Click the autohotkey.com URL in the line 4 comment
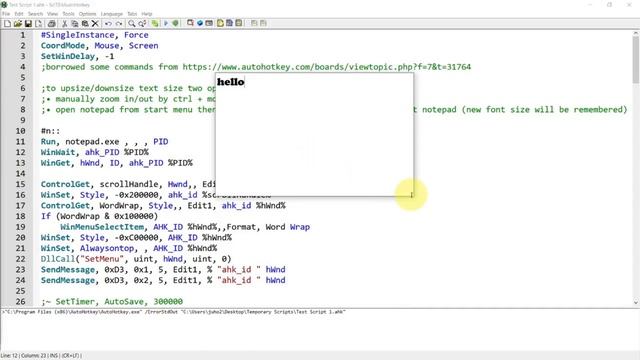This screenshot has width=640, height=360. (327, 67)
